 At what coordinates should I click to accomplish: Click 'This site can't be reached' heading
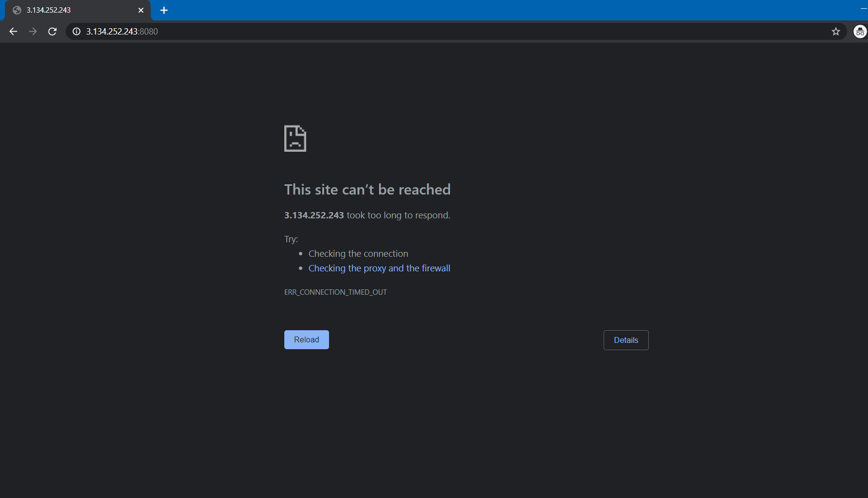(367, 190)
